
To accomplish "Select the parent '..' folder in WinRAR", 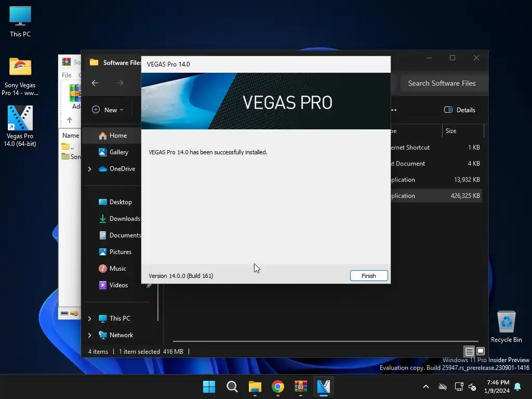I will pos(68,147).
